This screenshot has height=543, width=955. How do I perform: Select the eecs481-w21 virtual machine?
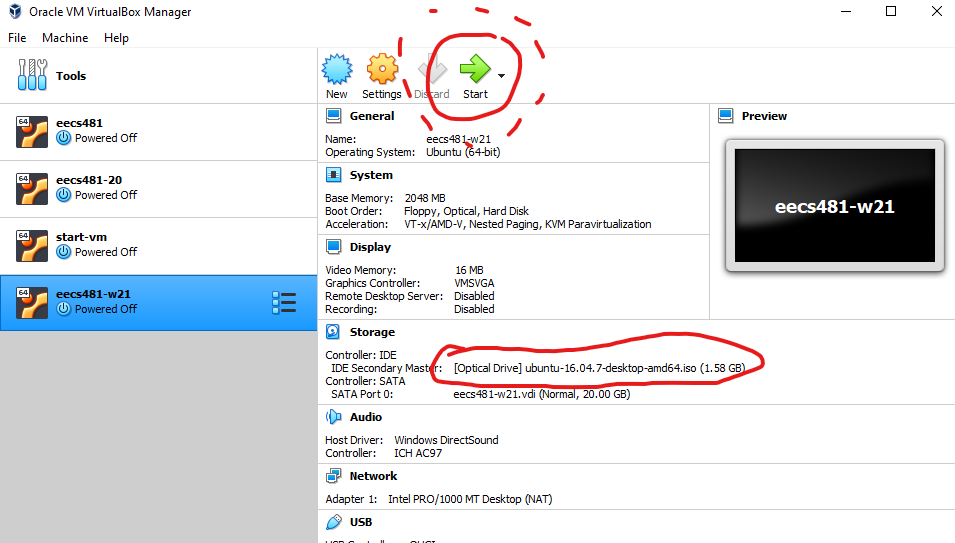pyautogui.click(x=158, y=303)
